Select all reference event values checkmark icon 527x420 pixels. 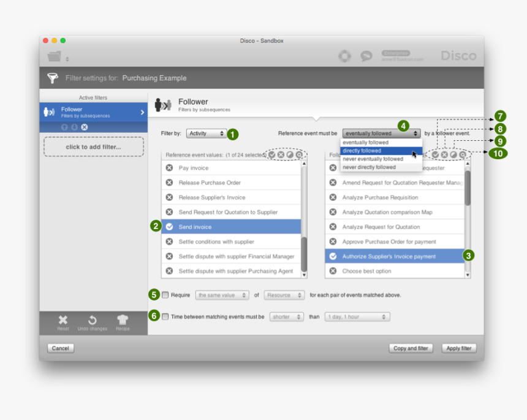[272, 155]
